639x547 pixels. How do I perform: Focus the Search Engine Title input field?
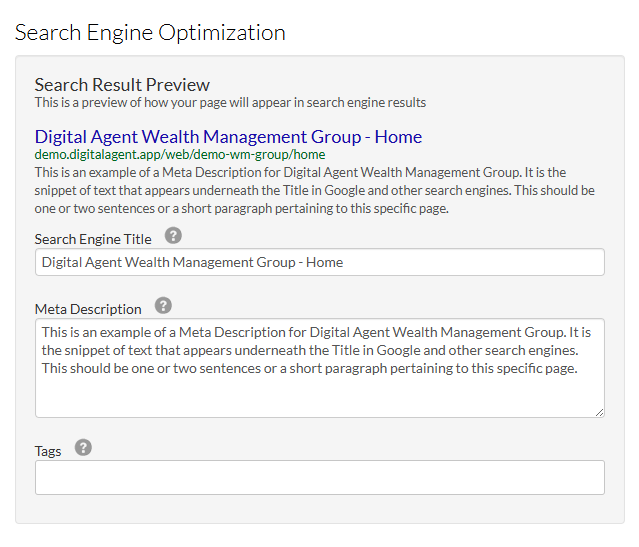(320, 262)
